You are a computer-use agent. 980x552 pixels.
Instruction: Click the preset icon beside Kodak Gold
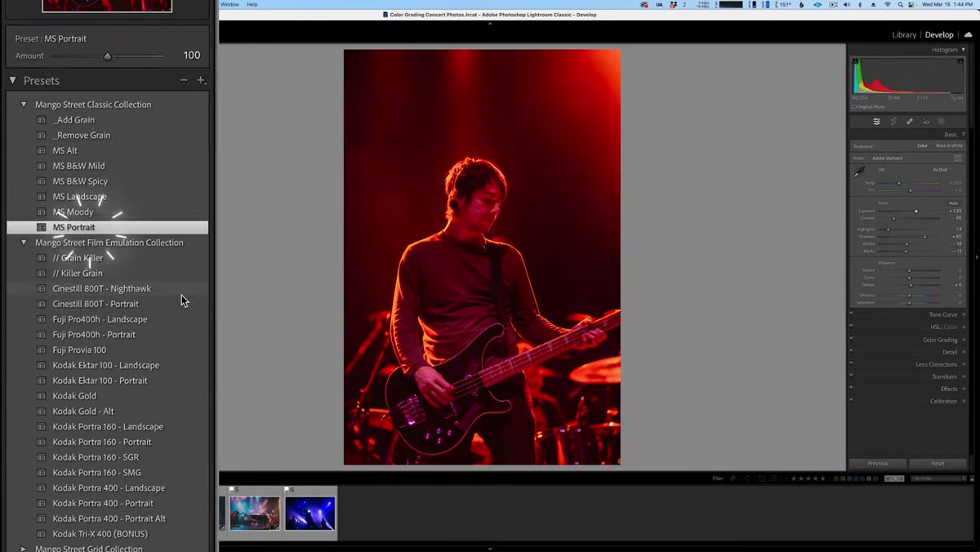pyautogui.click(x=41, y=396)
